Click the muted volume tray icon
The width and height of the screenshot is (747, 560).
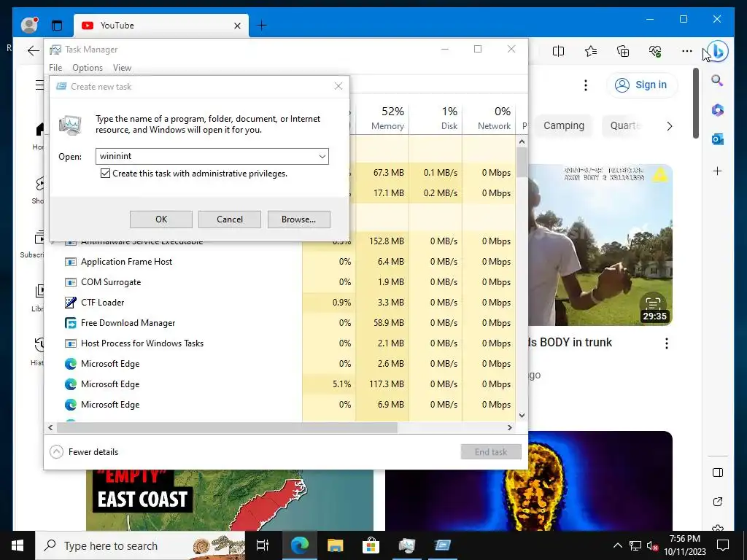(x=653, y=545)
